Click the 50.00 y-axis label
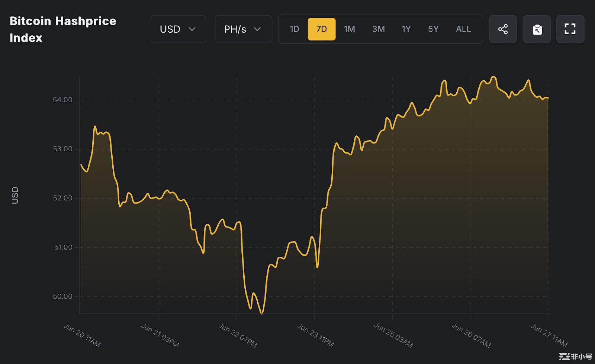Image resolution: width=595 pixels, height=364 pixels. pos(62,296)
